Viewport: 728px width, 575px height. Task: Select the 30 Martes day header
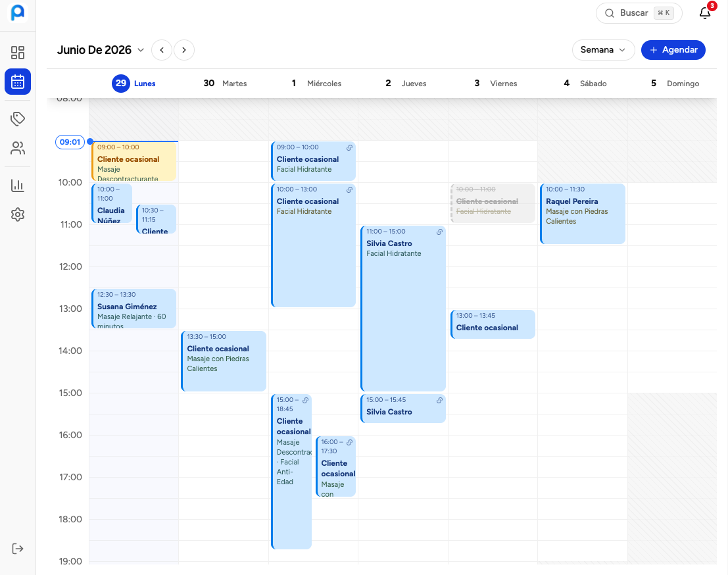225,83
